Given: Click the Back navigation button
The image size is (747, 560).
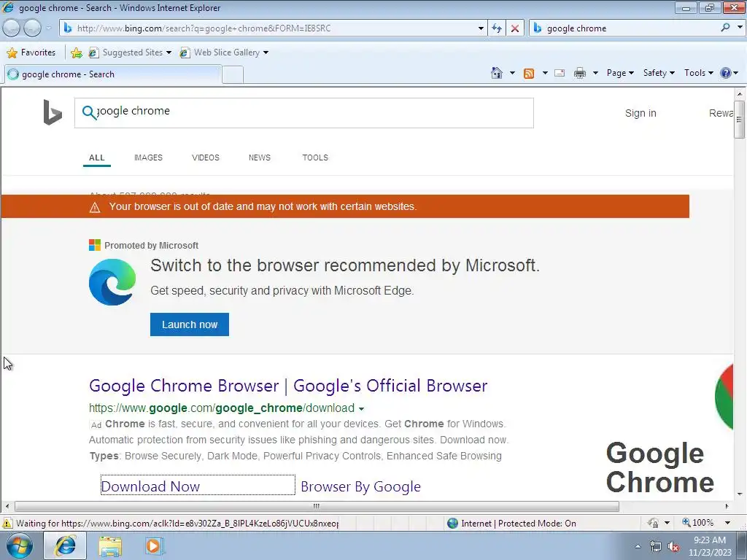Looking at the screenshot, I should pyautogui.click(x=11, y=28).
